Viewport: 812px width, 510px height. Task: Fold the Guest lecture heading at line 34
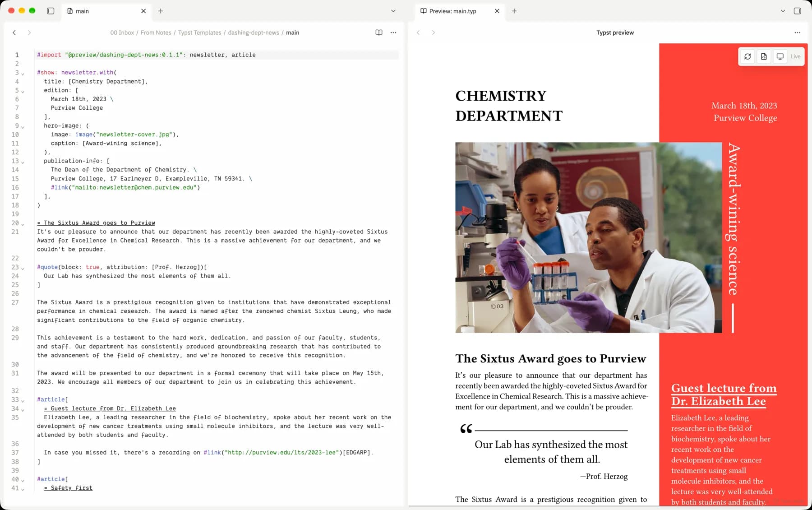tap(23, 410)
